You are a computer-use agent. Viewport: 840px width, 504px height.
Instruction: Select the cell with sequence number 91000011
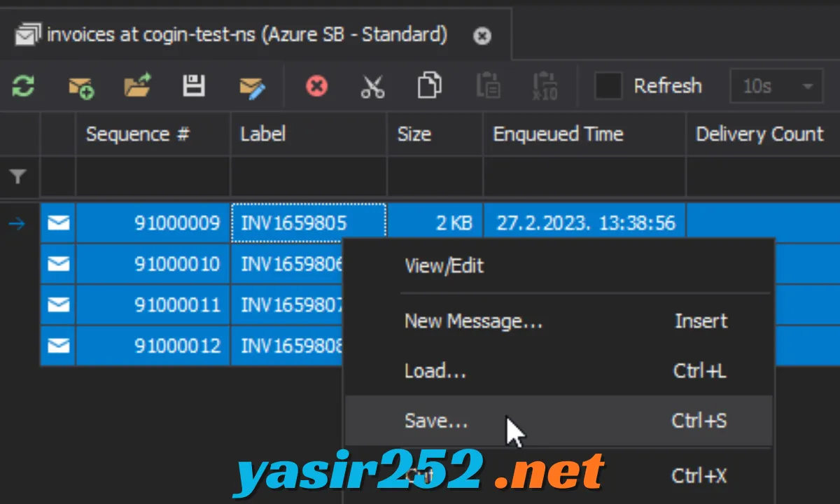point(153,304)
